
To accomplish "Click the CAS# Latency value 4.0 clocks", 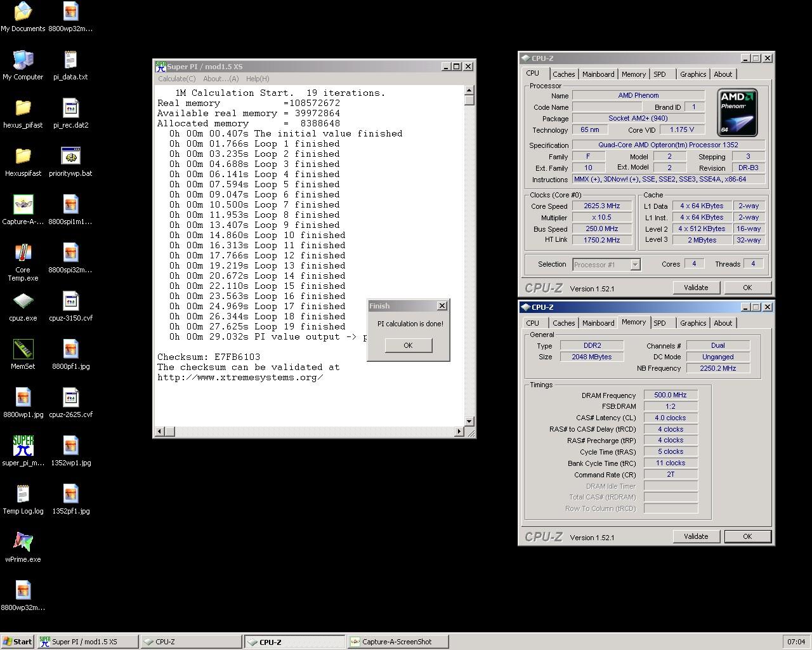I will [x=671, y=418].
